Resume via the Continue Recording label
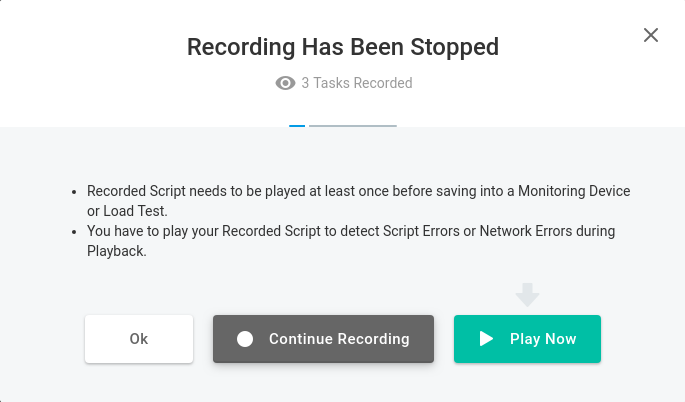The image size is (685, 402). 339,339
